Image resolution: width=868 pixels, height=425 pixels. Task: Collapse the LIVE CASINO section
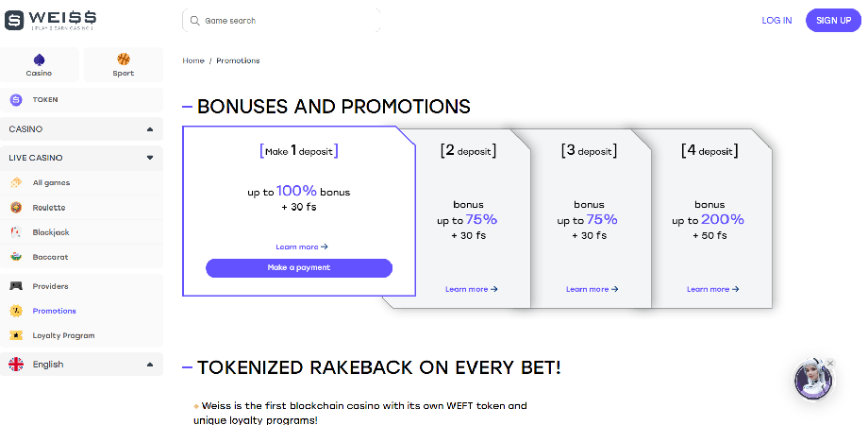coord(149,158)
